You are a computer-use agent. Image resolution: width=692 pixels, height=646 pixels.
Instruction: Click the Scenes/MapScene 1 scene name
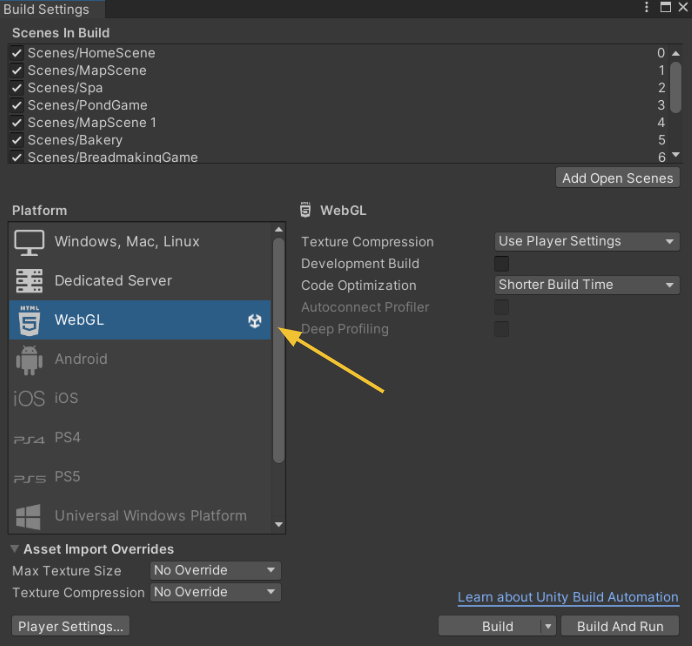(x=92, y=123)
